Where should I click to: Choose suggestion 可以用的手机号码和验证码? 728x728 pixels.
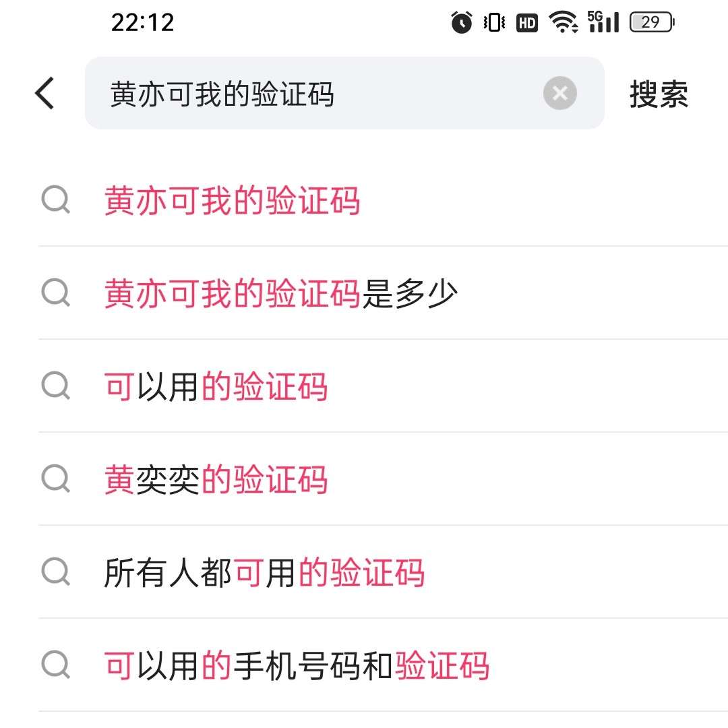pos(297,666)
